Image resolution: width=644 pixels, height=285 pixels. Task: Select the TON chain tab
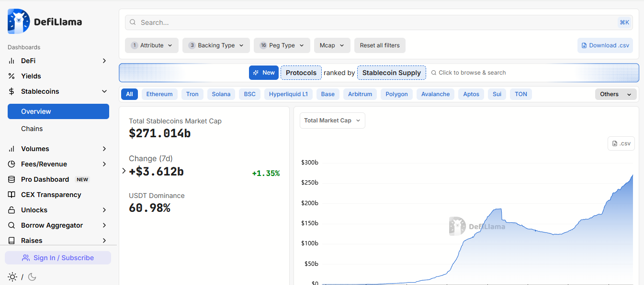[x=521, y=94]
